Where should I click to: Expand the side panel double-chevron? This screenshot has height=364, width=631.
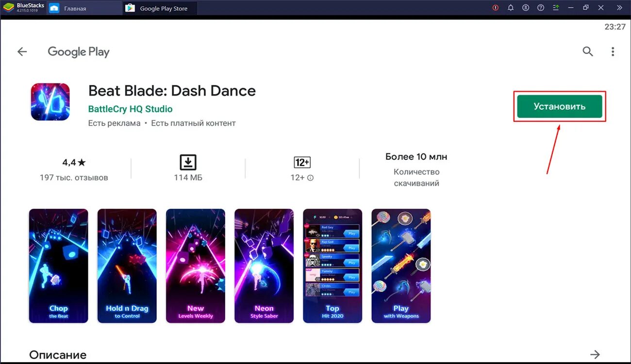[x=619, y=8]
